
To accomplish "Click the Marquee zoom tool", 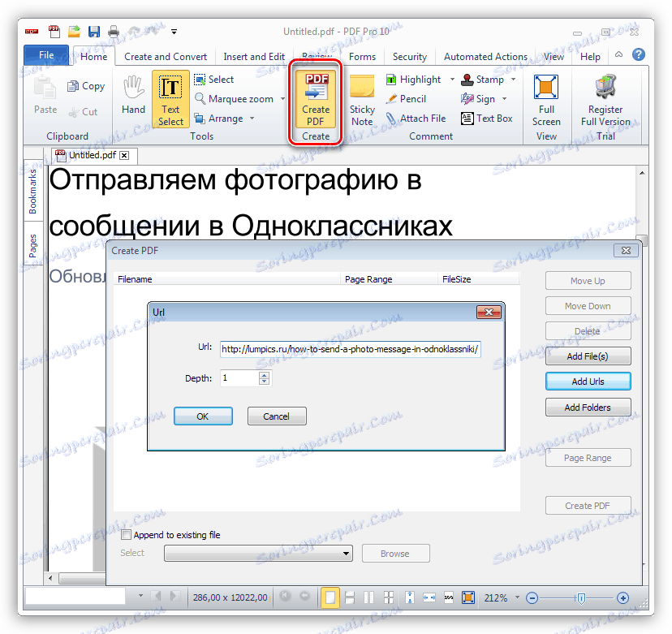I will click(234, 99).
